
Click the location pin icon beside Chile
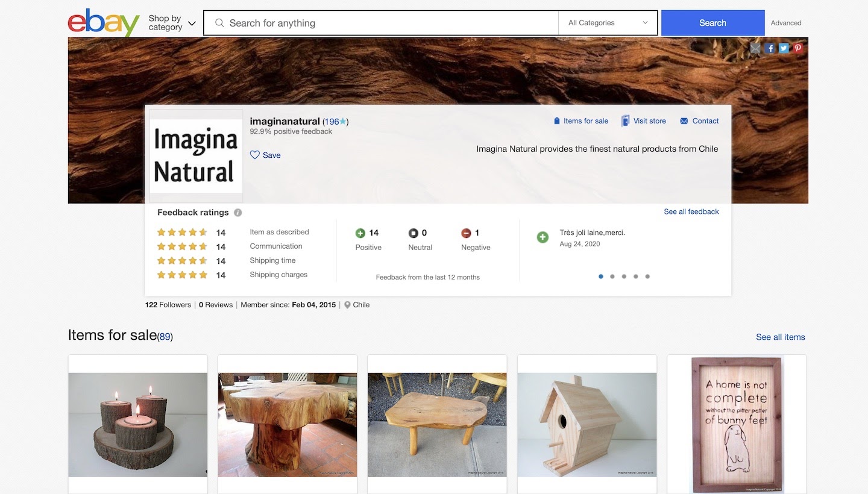pyautogui.click(x=347, y=305)
